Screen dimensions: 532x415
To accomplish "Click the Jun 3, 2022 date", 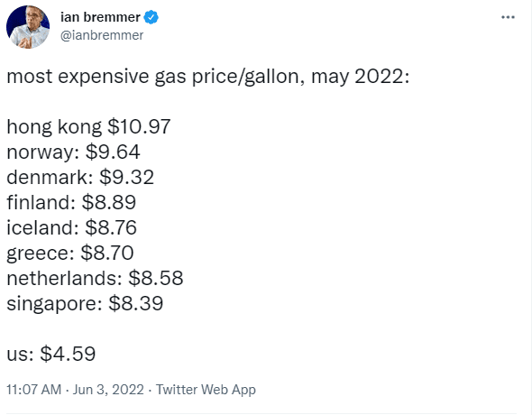I will pyautogui.click(x=108, y=389).
